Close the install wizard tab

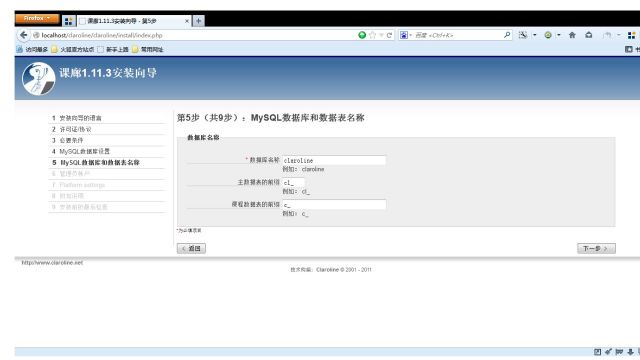[x=187, y=21]
